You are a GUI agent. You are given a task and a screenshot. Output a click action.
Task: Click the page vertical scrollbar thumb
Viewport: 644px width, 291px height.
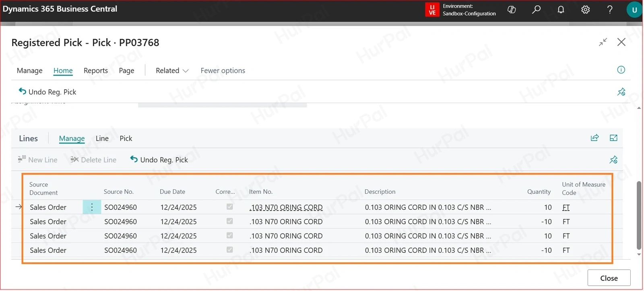(639, 215)
